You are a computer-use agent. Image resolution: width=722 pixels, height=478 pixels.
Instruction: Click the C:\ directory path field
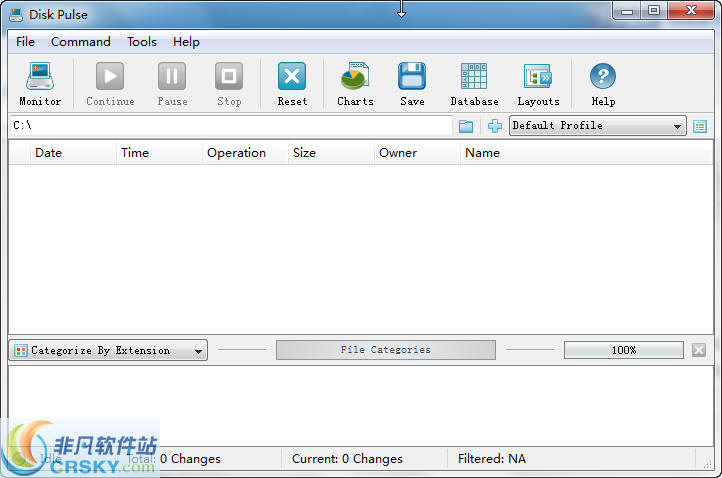pos(231,126)
